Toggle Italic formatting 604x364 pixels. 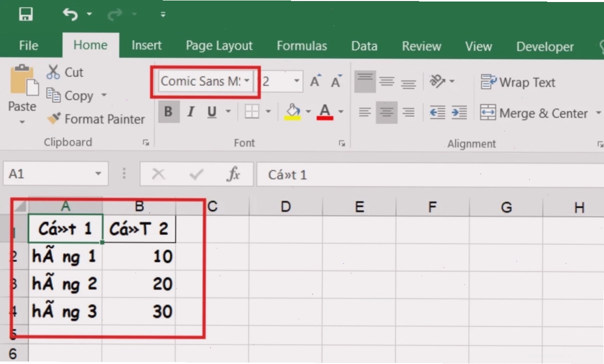[190, 112]
